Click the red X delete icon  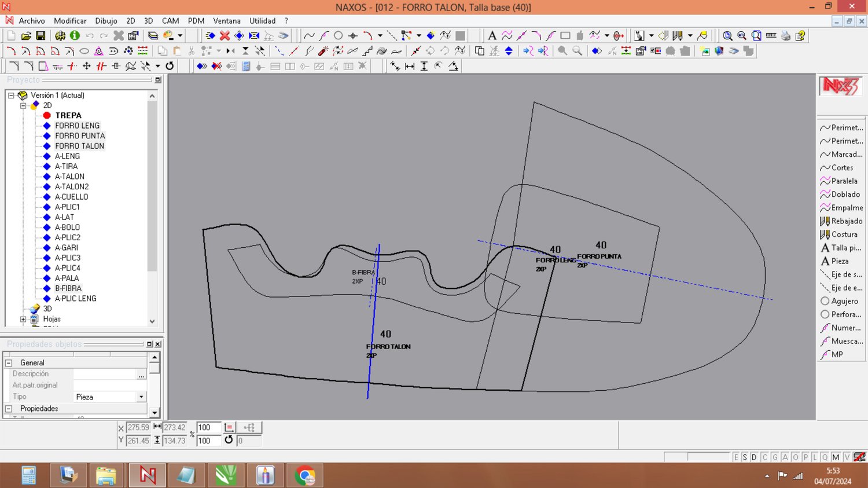(225, 36)
